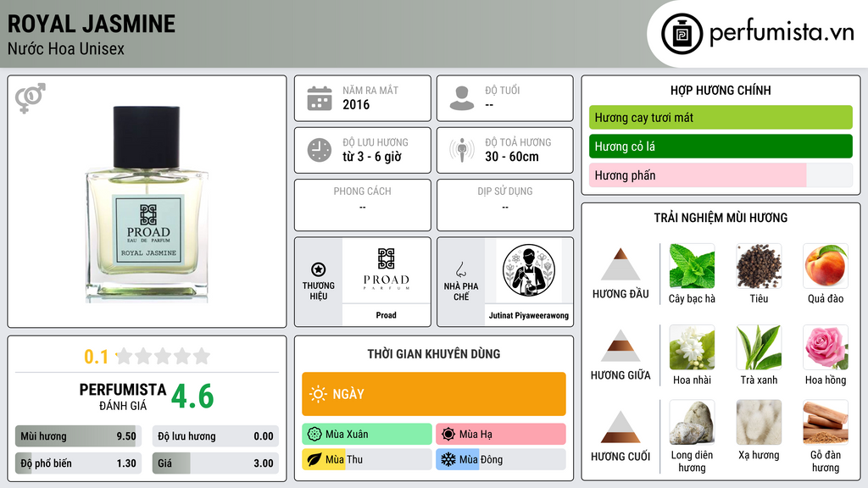This screenshot has width=868, height=488.
Task: Click the snowflake icon beside Mùa Đông
Action: click(448, 460)
